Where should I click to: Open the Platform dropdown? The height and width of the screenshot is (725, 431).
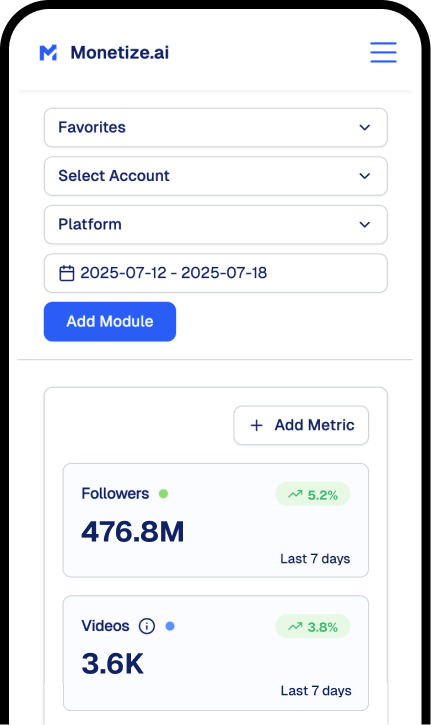point(216,225)
